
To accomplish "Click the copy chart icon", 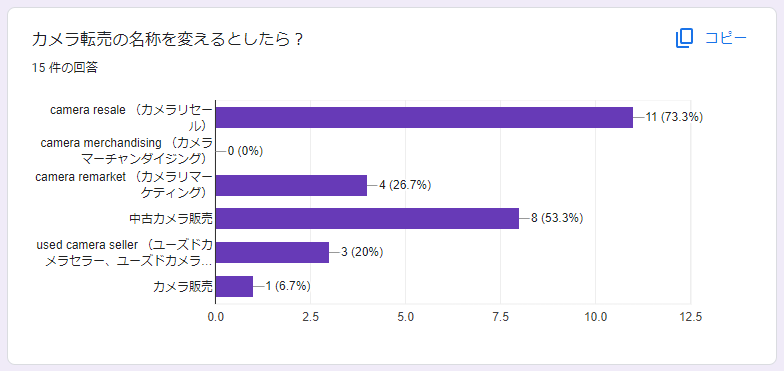I will (x=684, y=38).
